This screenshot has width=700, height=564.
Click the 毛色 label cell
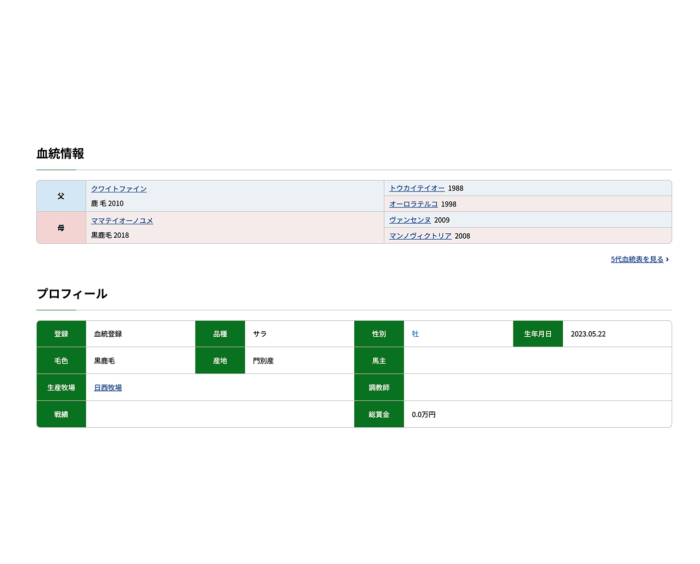(x=61, y=360)
